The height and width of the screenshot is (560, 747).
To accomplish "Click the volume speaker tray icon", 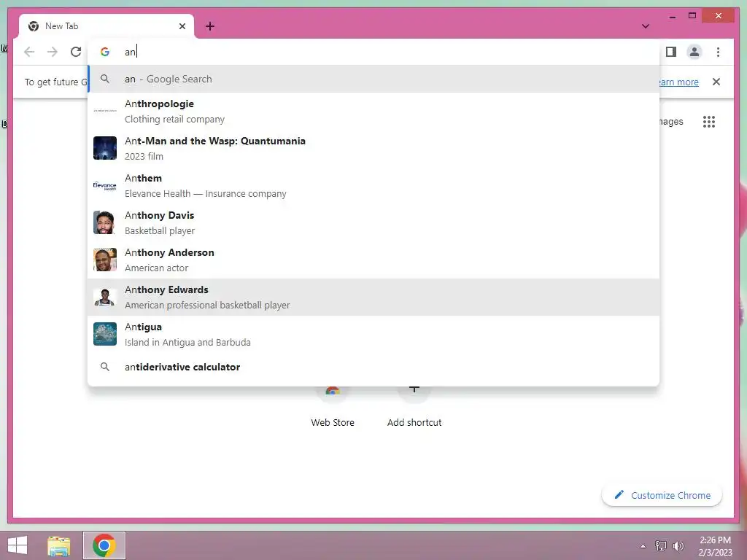I will pyautogui.click(x=678, y=546).
